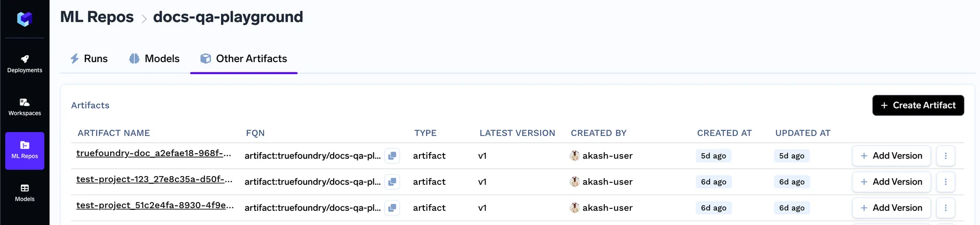Click version v1 in test-project-123 row
Screen dimensions: 980x225
click(482, 181)
